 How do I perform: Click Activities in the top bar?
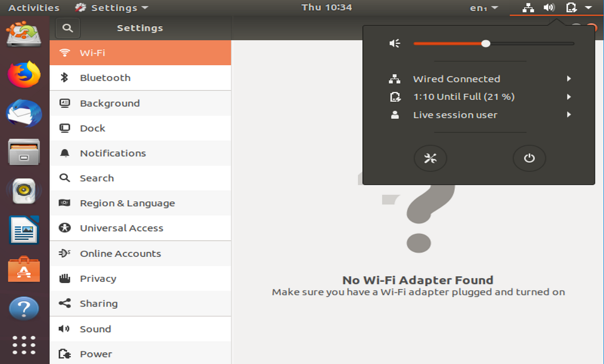coord(34,8)
